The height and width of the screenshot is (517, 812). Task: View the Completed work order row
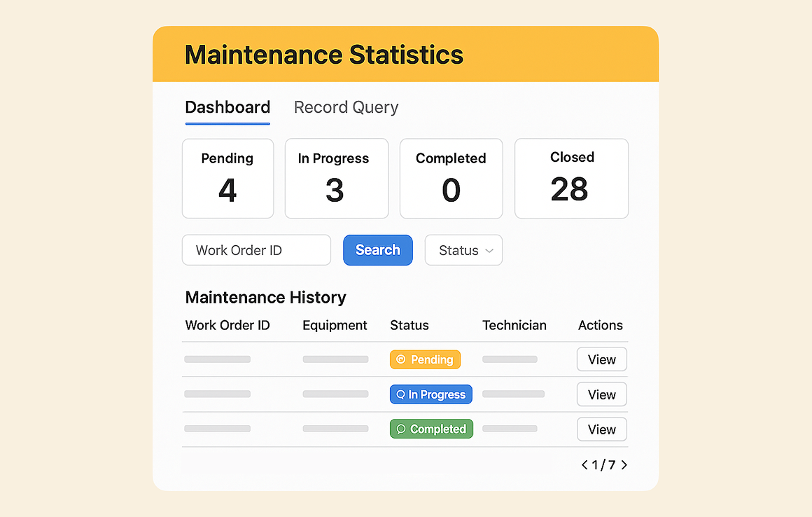pyautogui.click(x=601, y=429)
